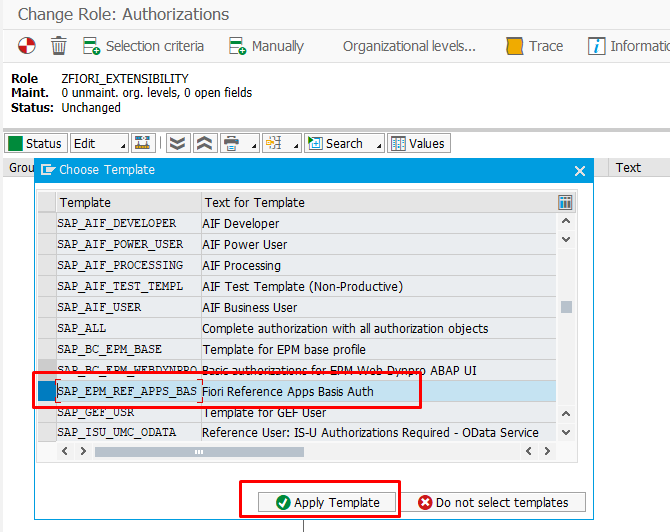670x532 pixels.
Task: Click the hierarchy icon next to Edit
Action: (143, 143)
